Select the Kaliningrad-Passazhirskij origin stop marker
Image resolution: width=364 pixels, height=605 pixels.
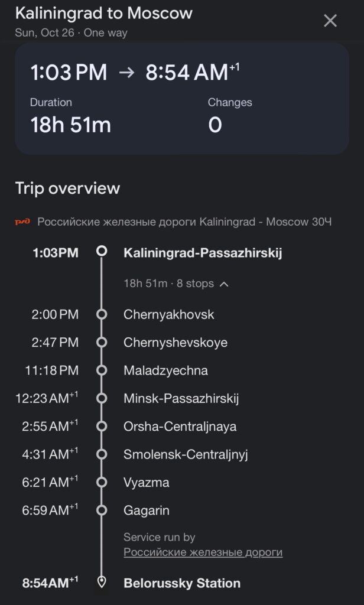[102, 252]
